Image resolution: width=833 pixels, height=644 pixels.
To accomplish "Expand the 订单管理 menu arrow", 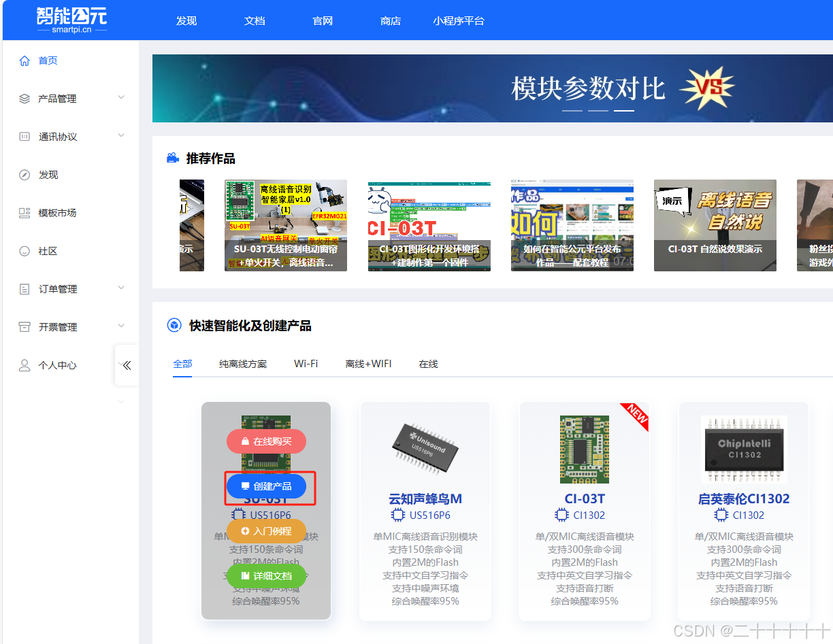I will 121,288.
